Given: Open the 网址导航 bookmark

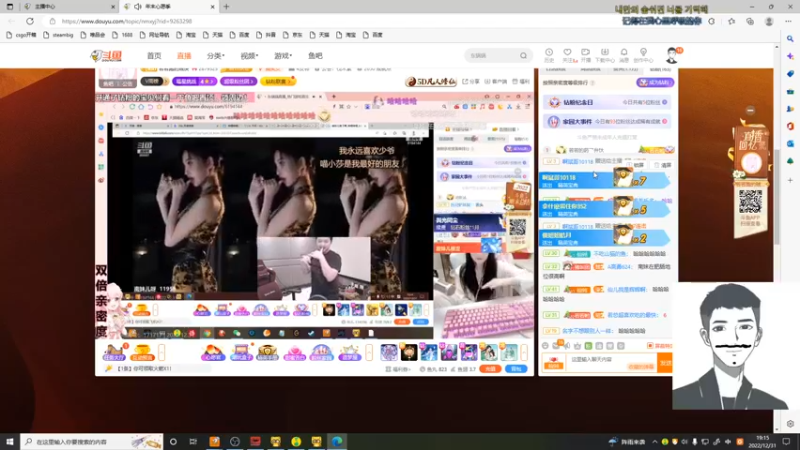Looking at the screenshot, I should tap(155, 35).
